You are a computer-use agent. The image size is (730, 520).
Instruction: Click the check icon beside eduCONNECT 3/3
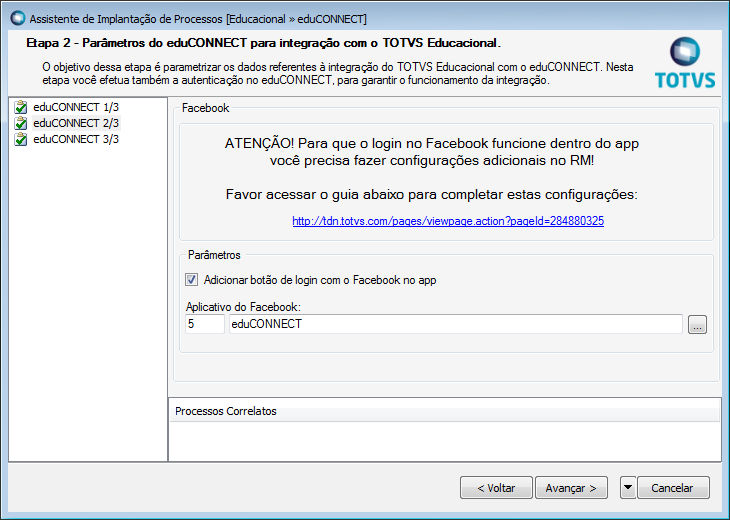tap(21, 140)
